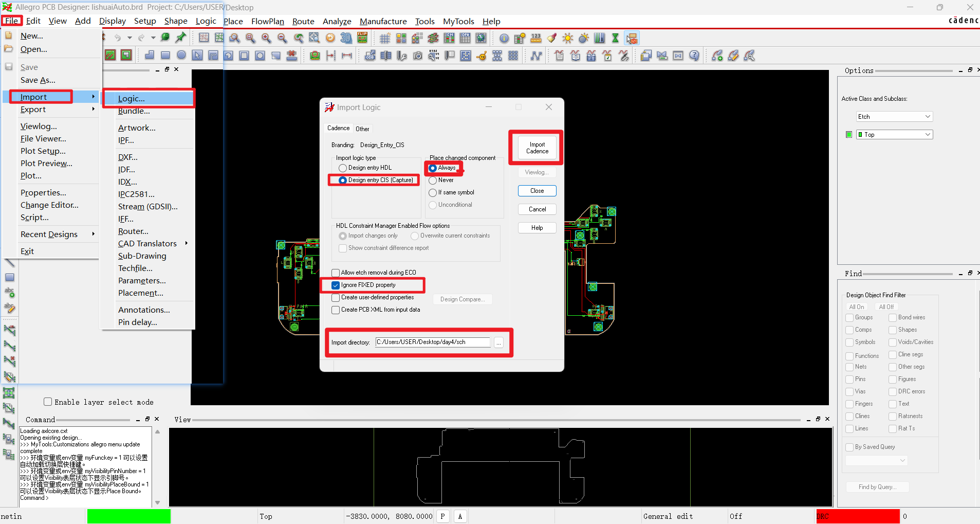Select the Add Circle shape icon
Viewport: 980px width, 524px height.
point(181,56)
